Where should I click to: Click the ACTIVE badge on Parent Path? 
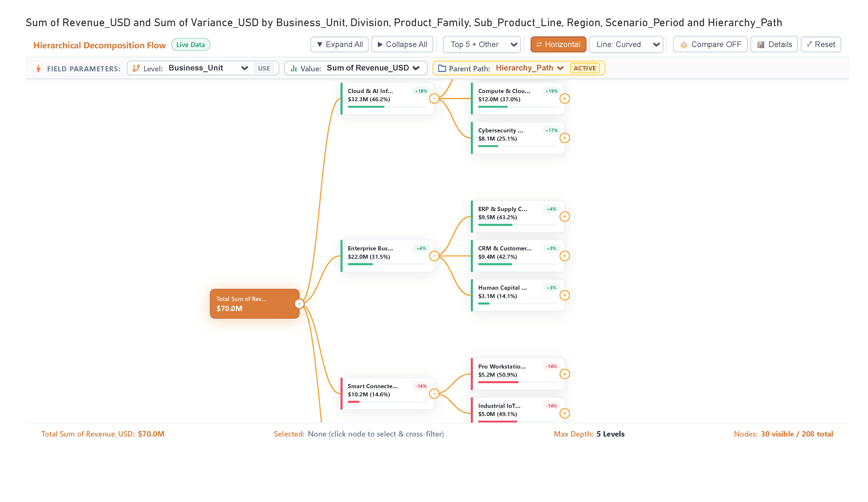585,68
